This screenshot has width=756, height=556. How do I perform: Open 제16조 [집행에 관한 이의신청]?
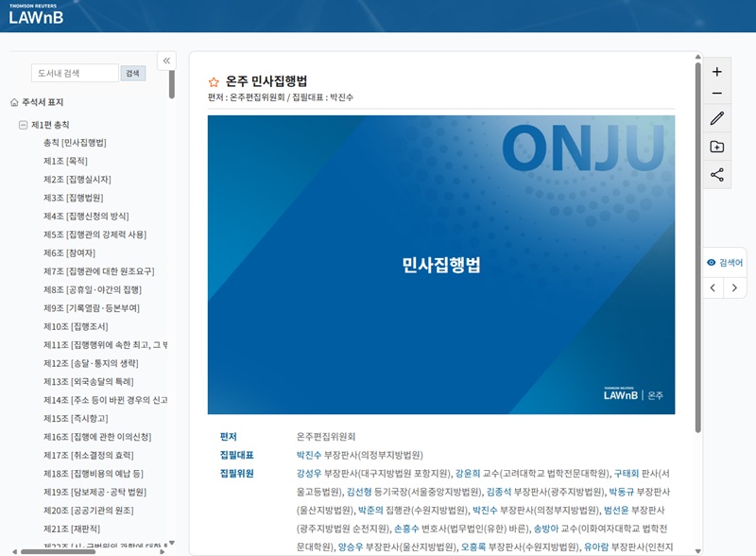97,437
